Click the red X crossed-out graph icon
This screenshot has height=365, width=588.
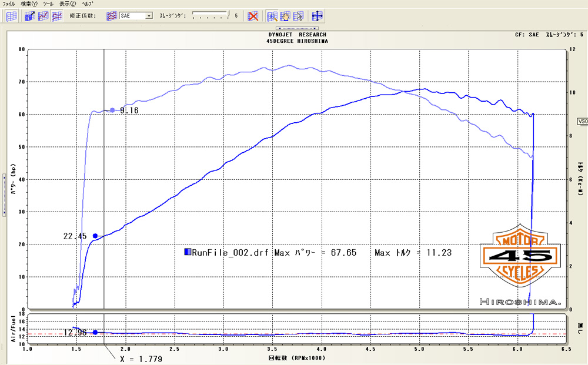pyautogui.click(x=253, y=16)
